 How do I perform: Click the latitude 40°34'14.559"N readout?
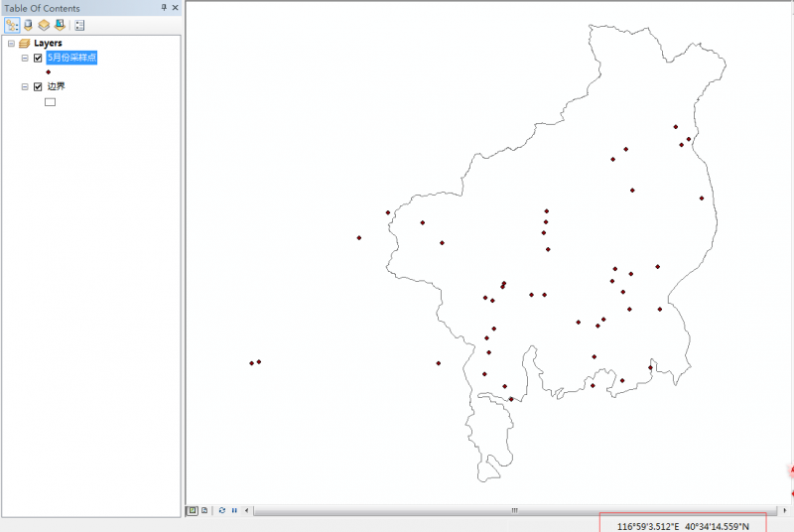coord(717,526)
